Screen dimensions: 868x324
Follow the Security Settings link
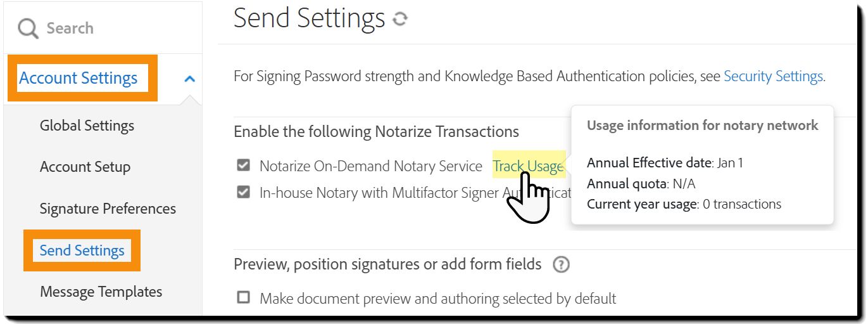click(x=773, y=77)
